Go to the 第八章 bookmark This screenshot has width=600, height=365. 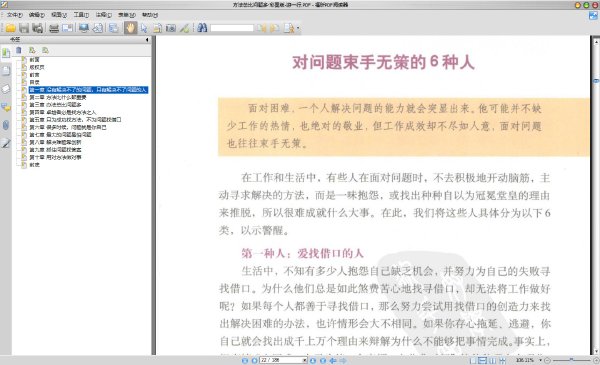[55, 142]
